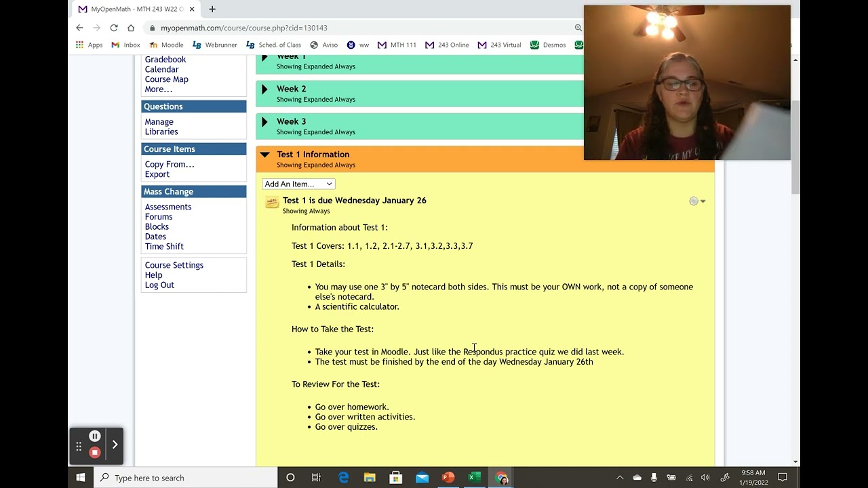Image resolution: width=868 pixels, height=488 pixels.
Task: Open the Apps bookmark
Action: coord(90,45)
